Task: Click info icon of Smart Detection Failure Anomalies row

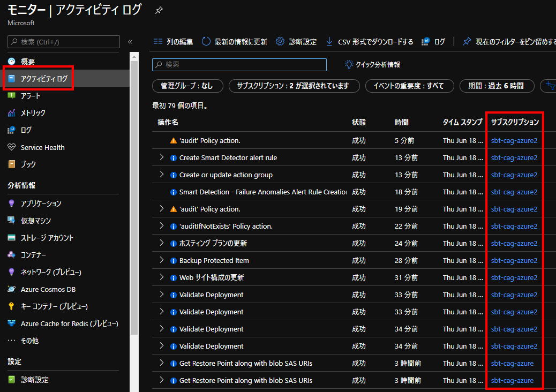Action: coord(174,192)
